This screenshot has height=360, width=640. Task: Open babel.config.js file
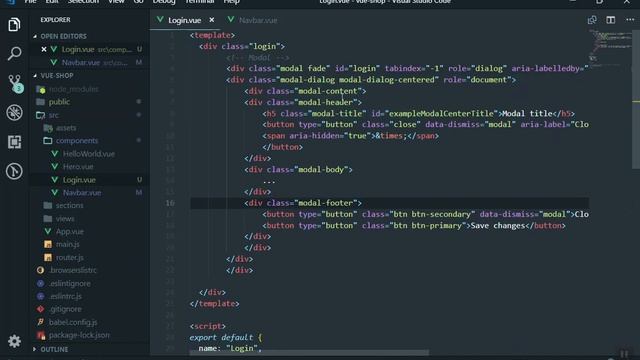[x=73, y=322]
